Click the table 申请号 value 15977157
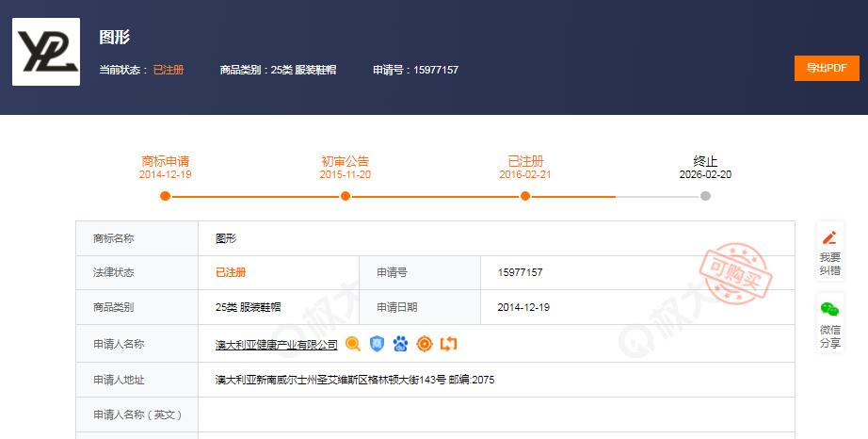 [x=521, y=272]
